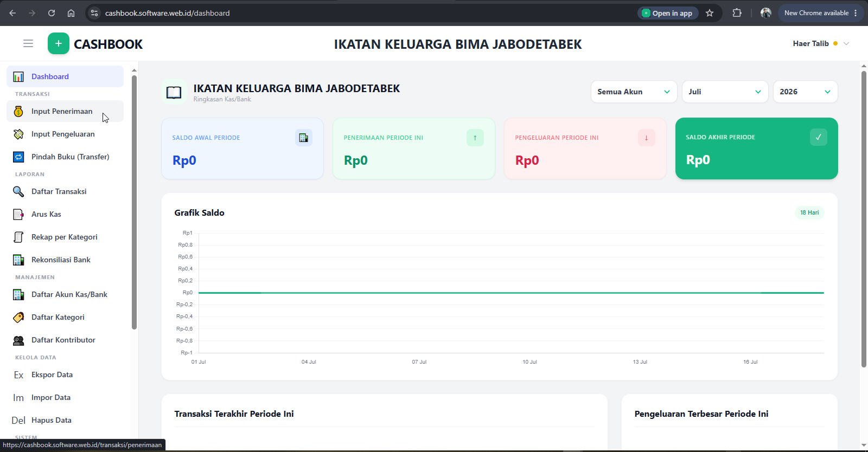The height and width of the screenshot is (452, 868).
Task: Open Dashboard from the sidebar
Action: (x=65, y=76)
